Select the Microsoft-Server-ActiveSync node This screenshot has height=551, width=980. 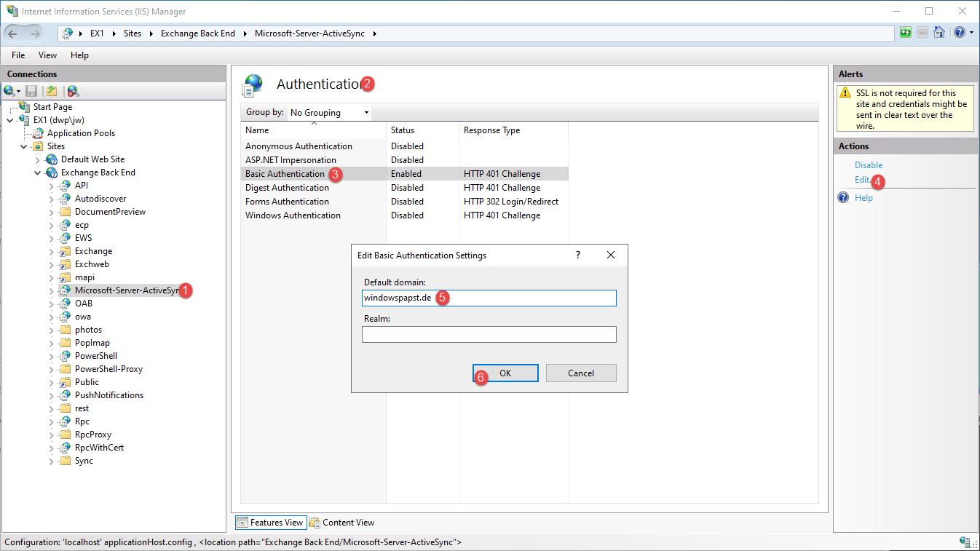(x=126, y=290)
